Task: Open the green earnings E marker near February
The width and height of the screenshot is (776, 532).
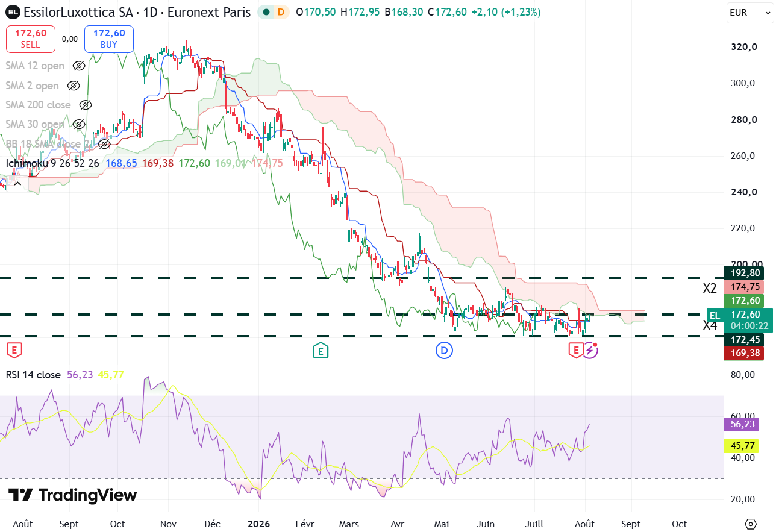Action: pos(321,350)
